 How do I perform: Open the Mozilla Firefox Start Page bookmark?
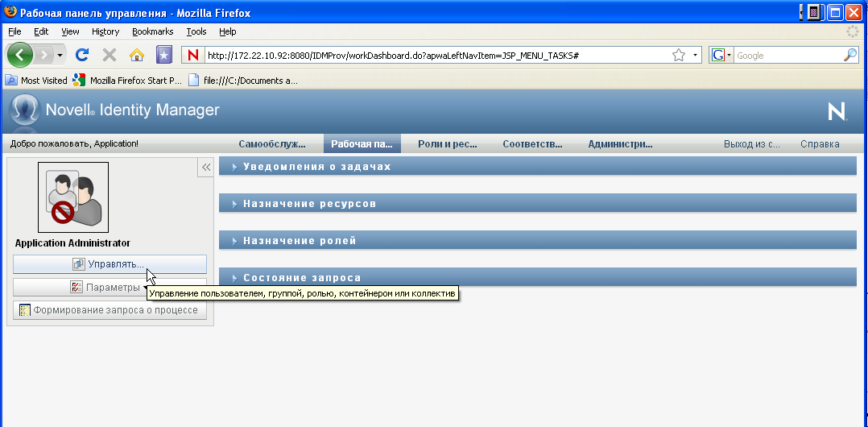pyautogui.click(x=127, y=81)
